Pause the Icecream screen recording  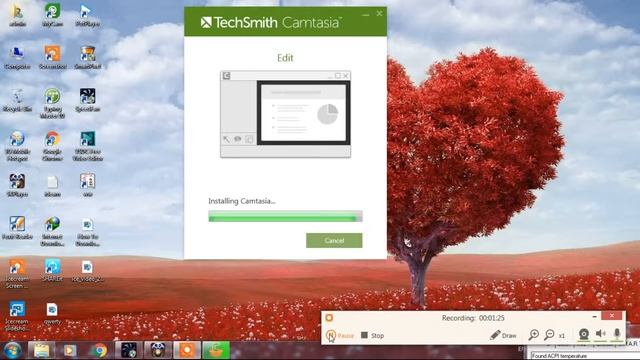pos(340,336)
